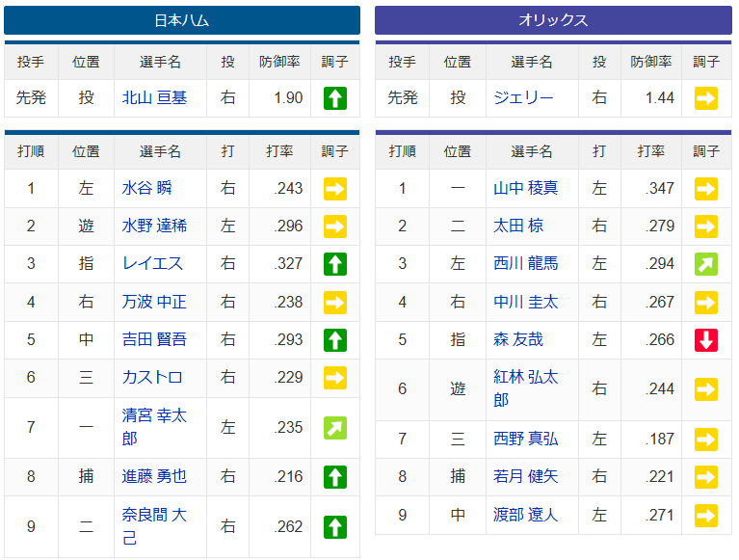This screenshot has height=560, width=739.
Task: Click the yellow arrow for 西野 真弘
Action: 706,440
